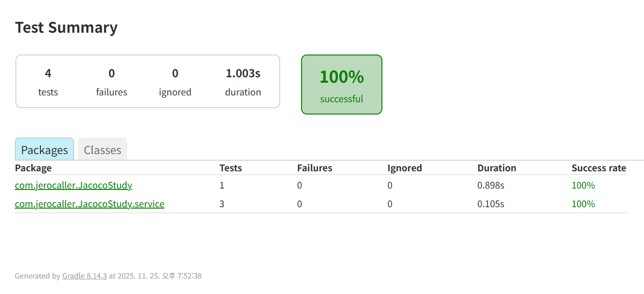
Task: Open the com.jerocaller.JacocoStudy.service package link
Action: click(x=89, y=204)
